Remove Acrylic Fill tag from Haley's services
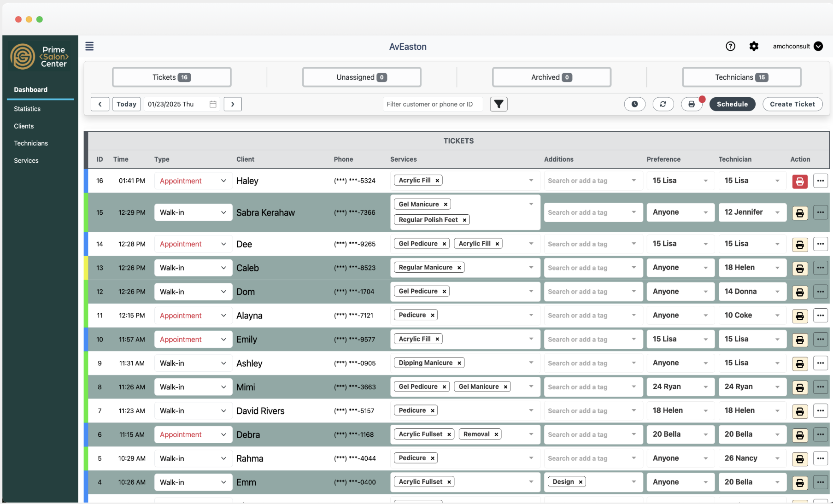 pyautogui.click(x=437, y=181)
